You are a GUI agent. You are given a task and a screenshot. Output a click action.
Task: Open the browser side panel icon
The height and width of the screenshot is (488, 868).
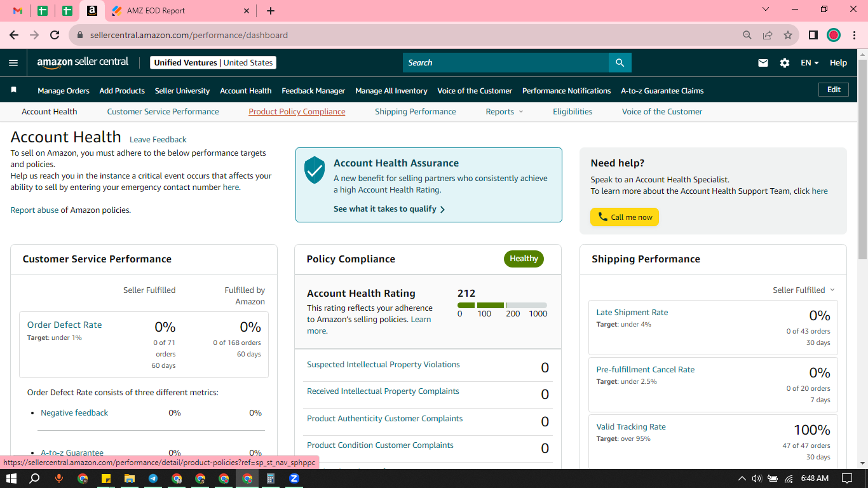tap(813, 35)
